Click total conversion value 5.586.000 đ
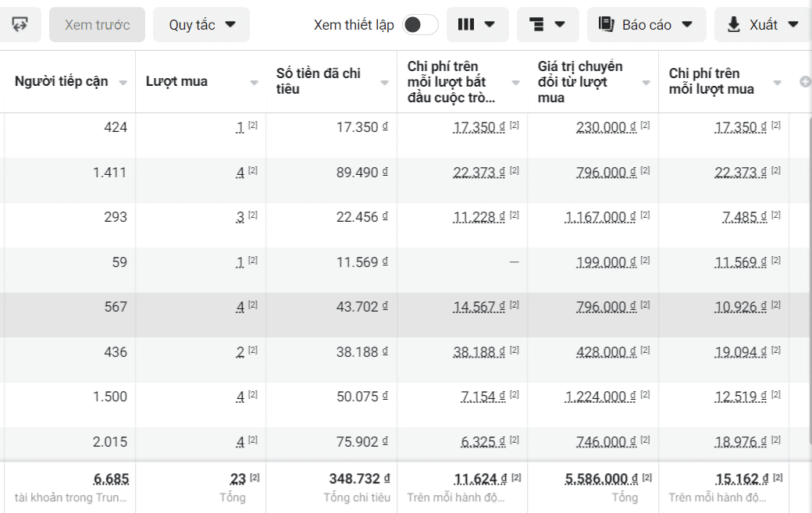The height and width of the screenshot is (513, 812). click(595, 479)
